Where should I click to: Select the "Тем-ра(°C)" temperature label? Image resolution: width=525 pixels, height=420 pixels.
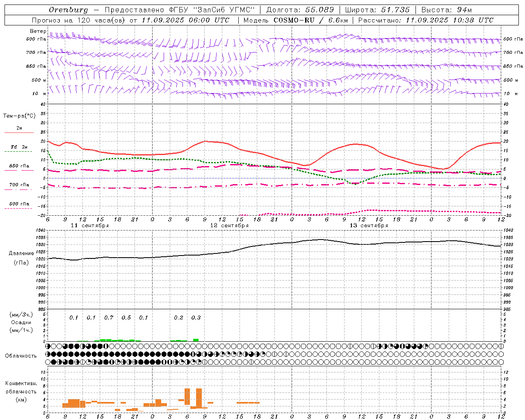pos(19,116)
